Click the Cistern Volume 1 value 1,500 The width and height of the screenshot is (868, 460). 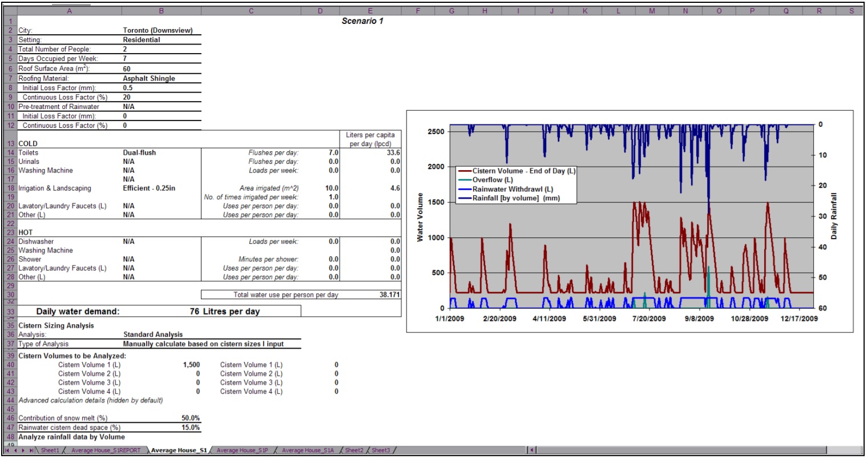[191, 365]
